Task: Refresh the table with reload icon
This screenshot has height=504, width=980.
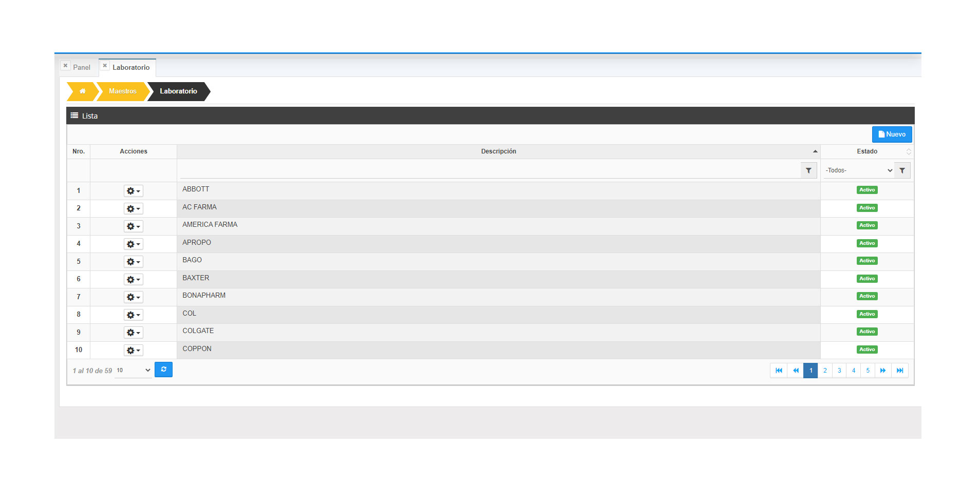Action: 163,370
